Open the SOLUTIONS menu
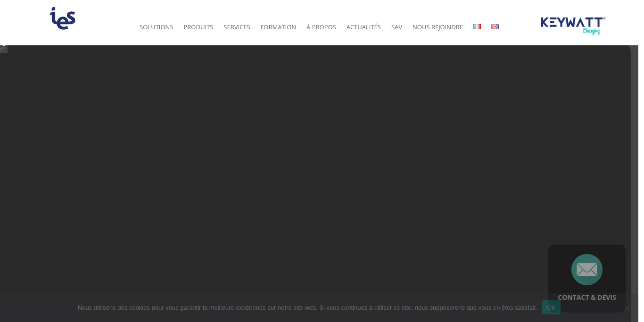This screenshot has width=644, height=322. (156, 27)
